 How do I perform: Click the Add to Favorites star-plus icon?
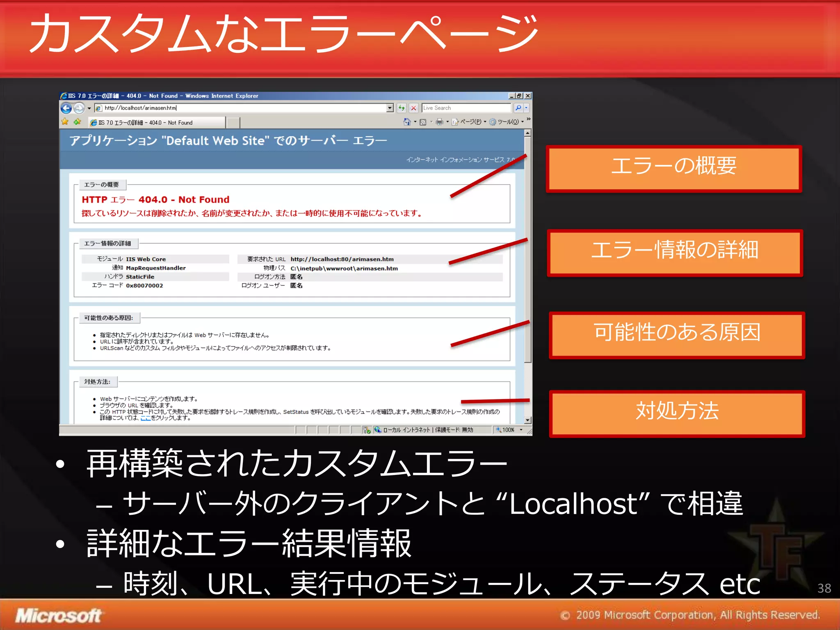click(78, 122)
